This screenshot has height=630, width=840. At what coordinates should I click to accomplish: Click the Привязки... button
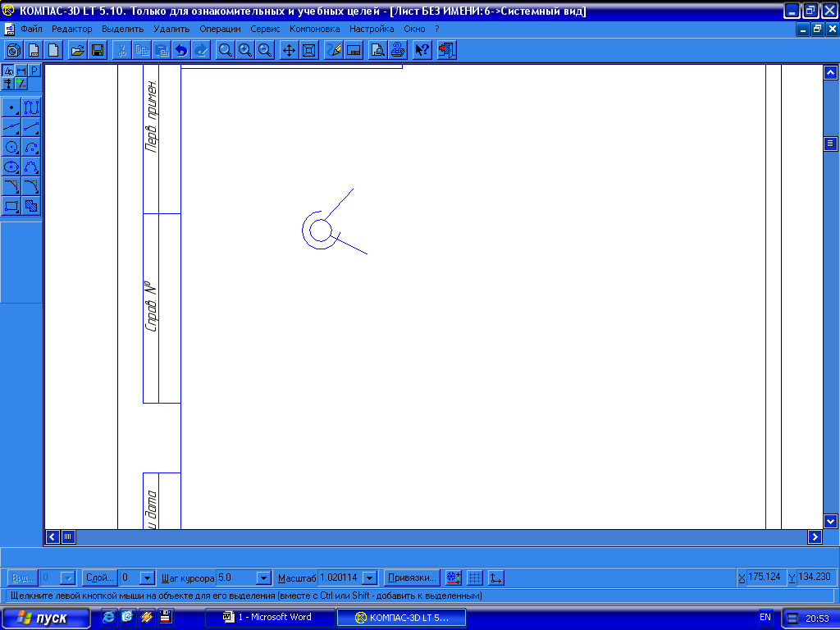coord(412,578)
